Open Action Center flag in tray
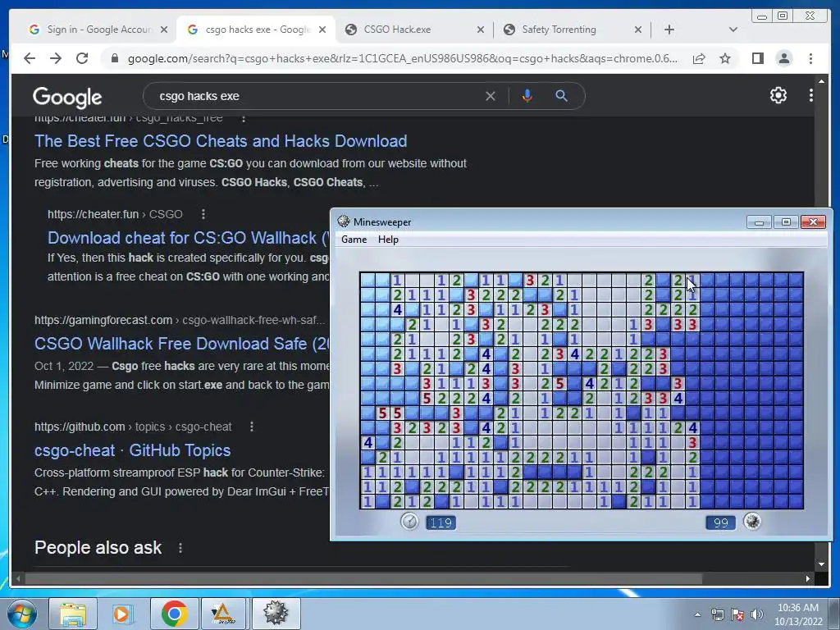The width and height of the screenshot is (840, 630). click(x=737, y=614)
